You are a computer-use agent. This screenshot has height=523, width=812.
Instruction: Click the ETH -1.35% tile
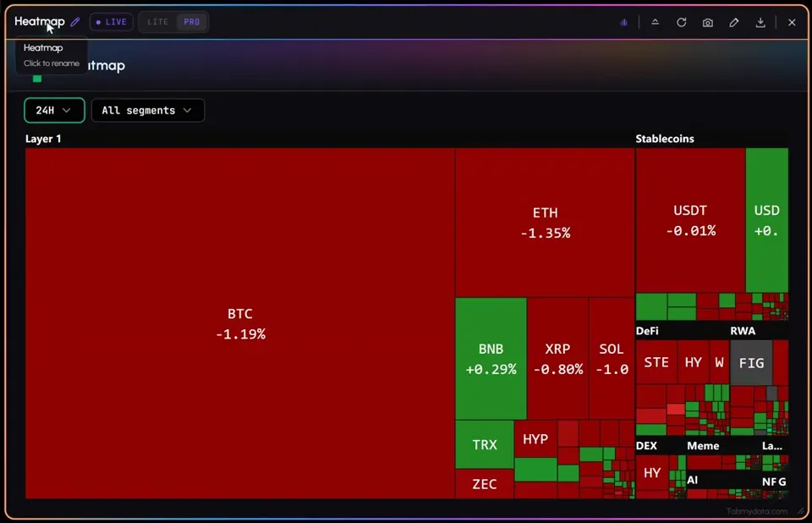[x=545, y=223]
